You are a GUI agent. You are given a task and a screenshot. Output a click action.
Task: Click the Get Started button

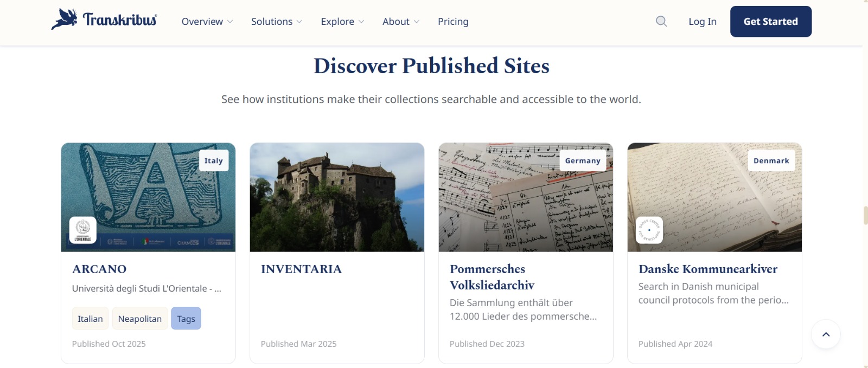coord(771,22)
